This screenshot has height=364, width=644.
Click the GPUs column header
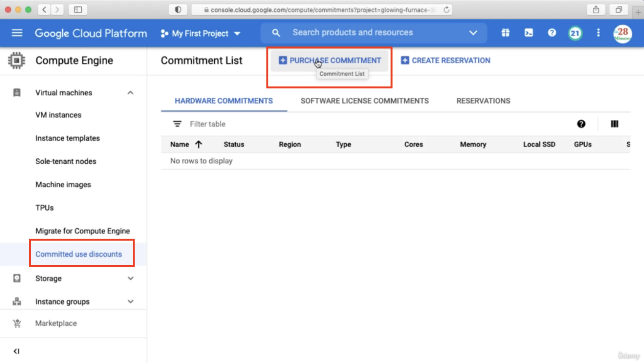[582, 144]
